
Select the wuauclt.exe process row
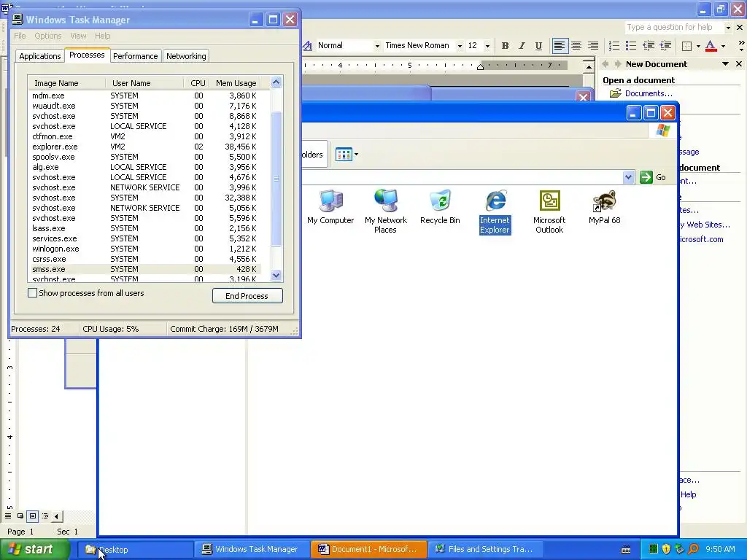145,106
